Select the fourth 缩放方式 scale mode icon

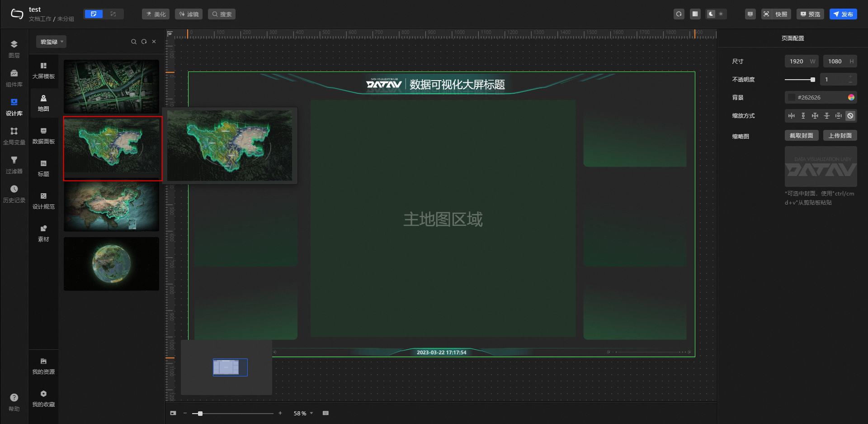[x=827, y=116]
